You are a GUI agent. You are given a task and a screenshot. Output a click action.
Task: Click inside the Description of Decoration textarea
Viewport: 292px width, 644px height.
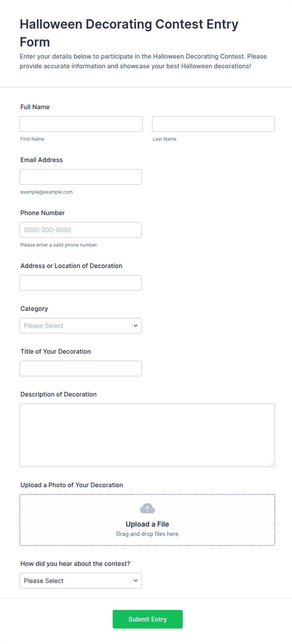click(147, 435)
